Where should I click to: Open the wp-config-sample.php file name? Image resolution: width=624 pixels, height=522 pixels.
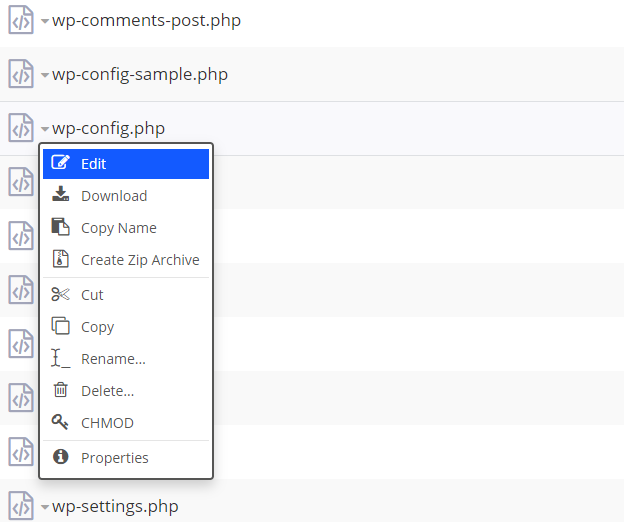pyautogui.click(x=140, y=74)
